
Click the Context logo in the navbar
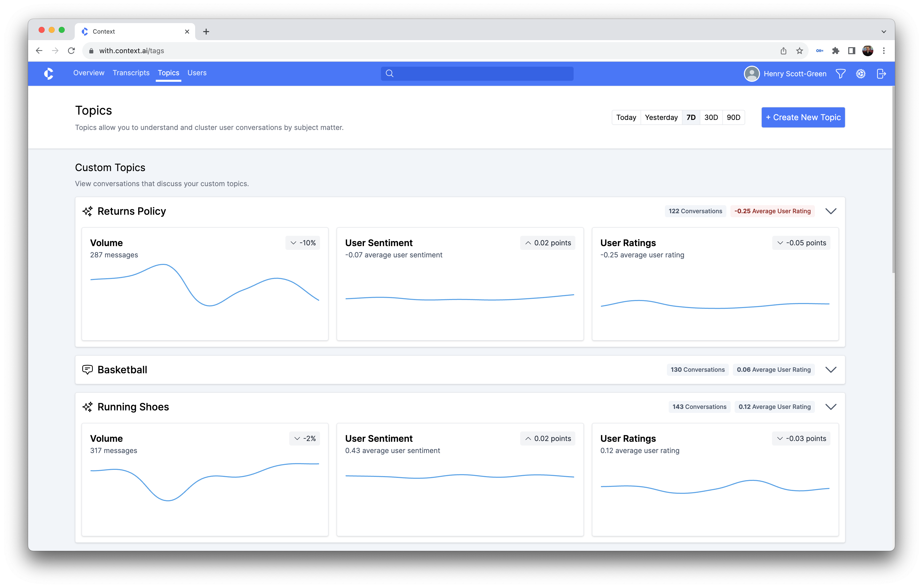tap(49, 73)
